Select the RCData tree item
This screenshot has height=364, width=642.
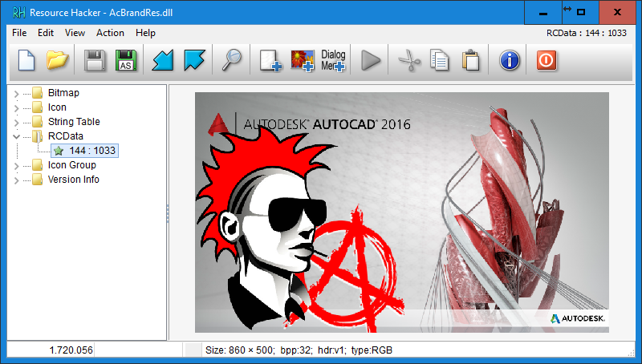(66, 135)
